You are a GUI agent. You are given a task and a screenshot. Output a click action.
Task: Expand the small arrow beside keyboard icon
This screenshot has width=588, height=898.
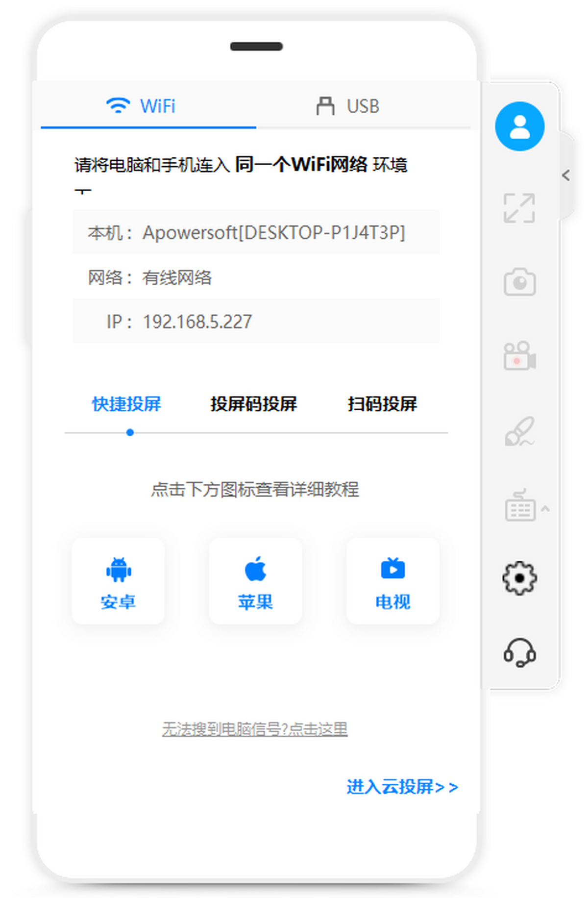click(x=545, y=509)
